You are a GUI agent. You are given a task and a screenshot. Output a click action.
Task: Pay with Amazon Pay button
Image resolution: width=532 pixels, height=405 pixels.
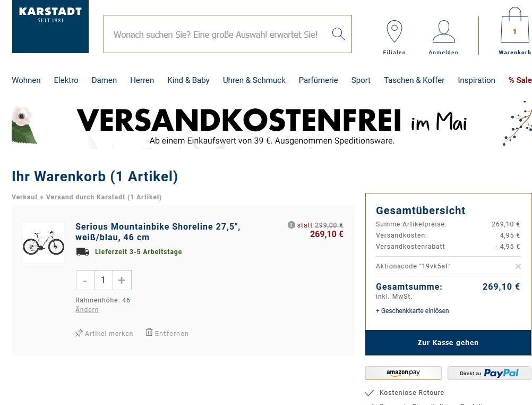click(x=403, y=373)
